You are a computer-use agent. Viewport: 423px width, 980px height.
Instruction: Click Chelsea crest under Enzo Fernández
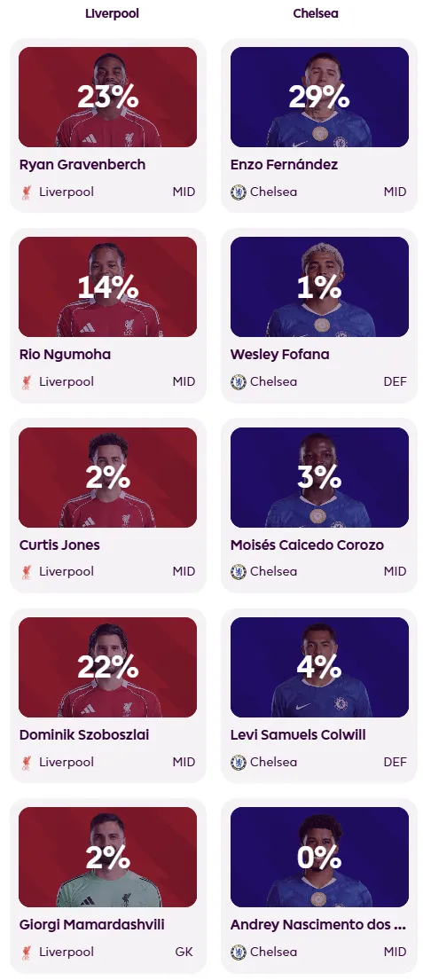click(238, 192)
